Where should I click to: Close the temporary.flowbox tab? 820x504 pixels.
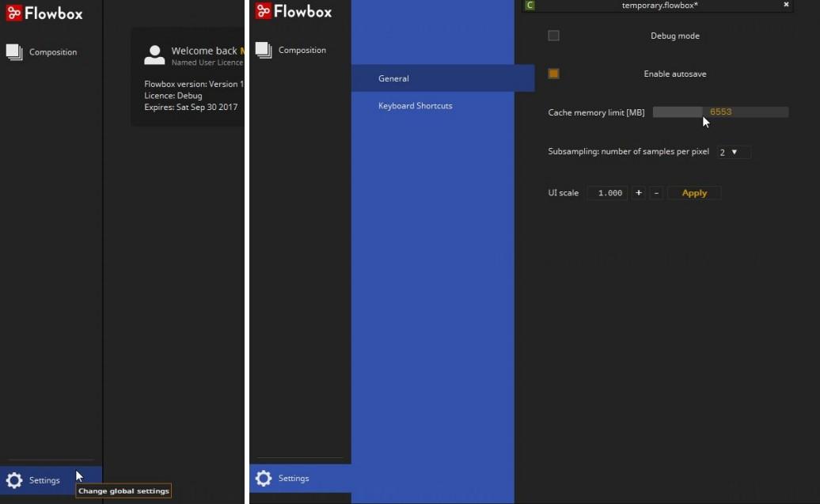click(x=786, y=4)
